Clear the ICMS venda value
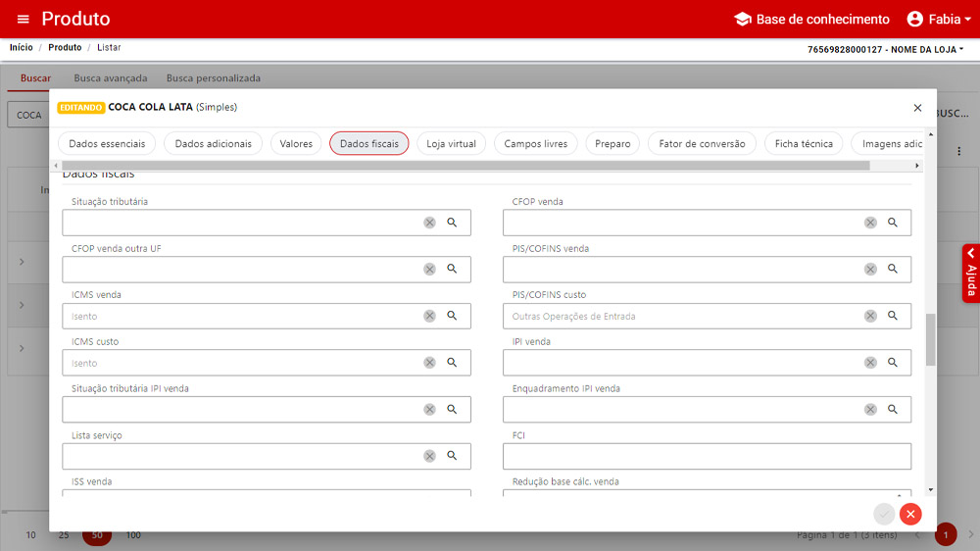Screen dimensions: 980x551 [429, 316]
